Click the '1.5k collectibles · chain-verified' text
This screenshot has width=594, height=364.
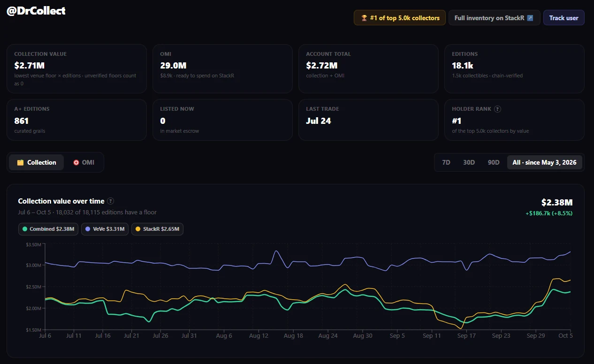pos(487,76)
